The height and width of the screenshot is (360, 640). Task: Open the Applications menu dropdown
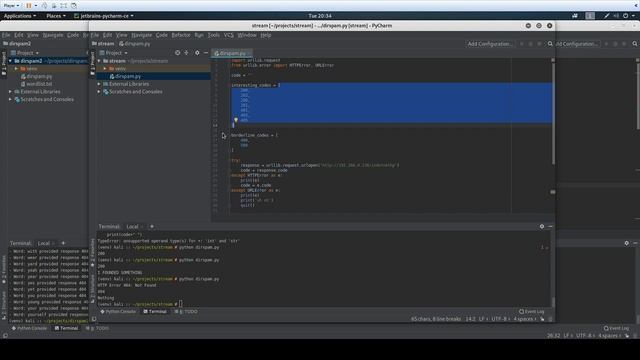pos(20,16)
